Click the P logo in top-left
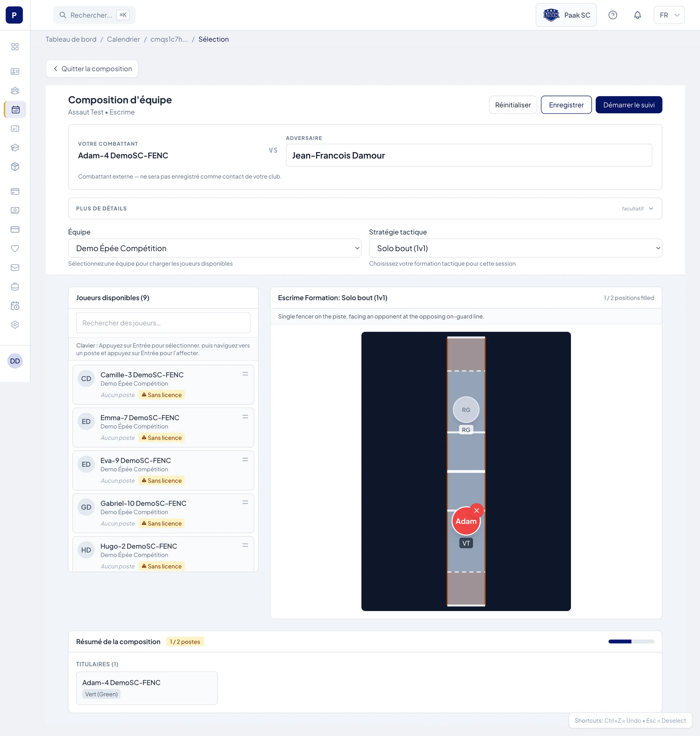 (x=14, y=15)
